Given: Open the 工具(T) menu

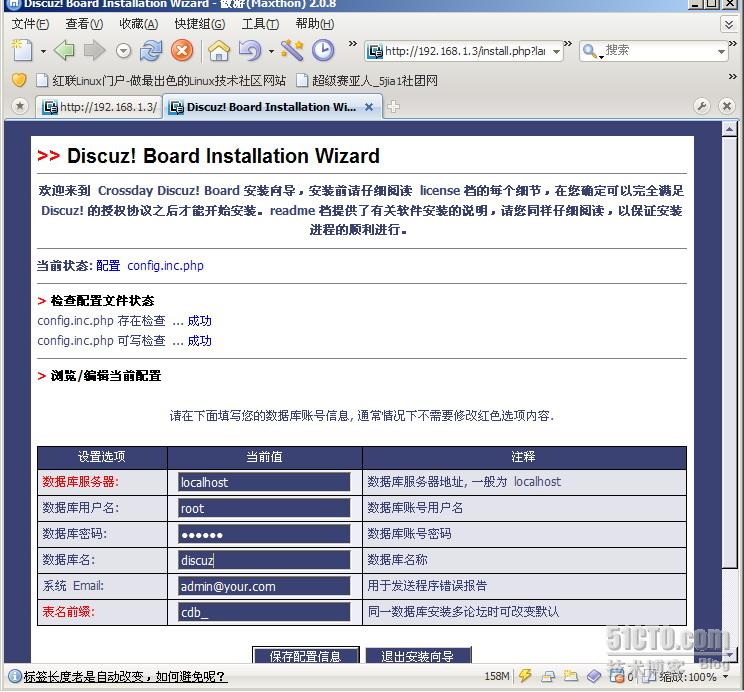Looking at the screenshot, I should 260,24.
